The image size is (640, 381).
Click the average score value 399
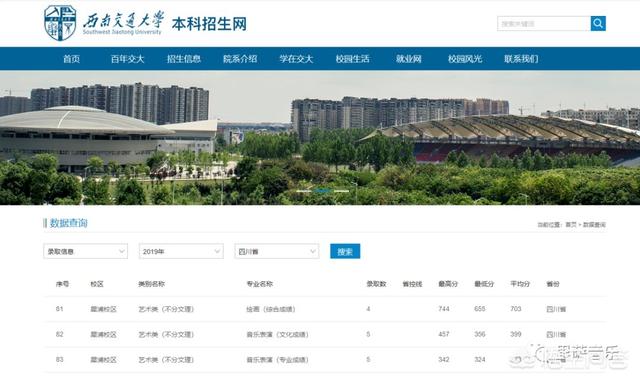[x=516, y=334]
